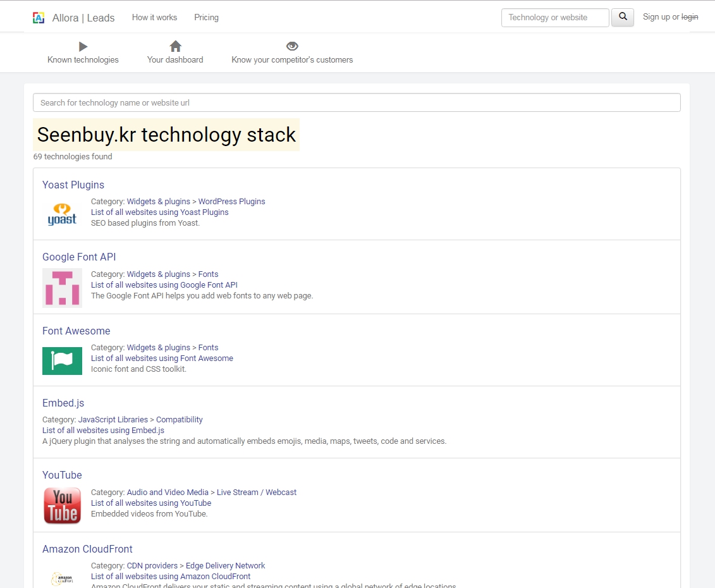Select the WordPress Plugins category link
715x588 pixels.
point(231,202)
